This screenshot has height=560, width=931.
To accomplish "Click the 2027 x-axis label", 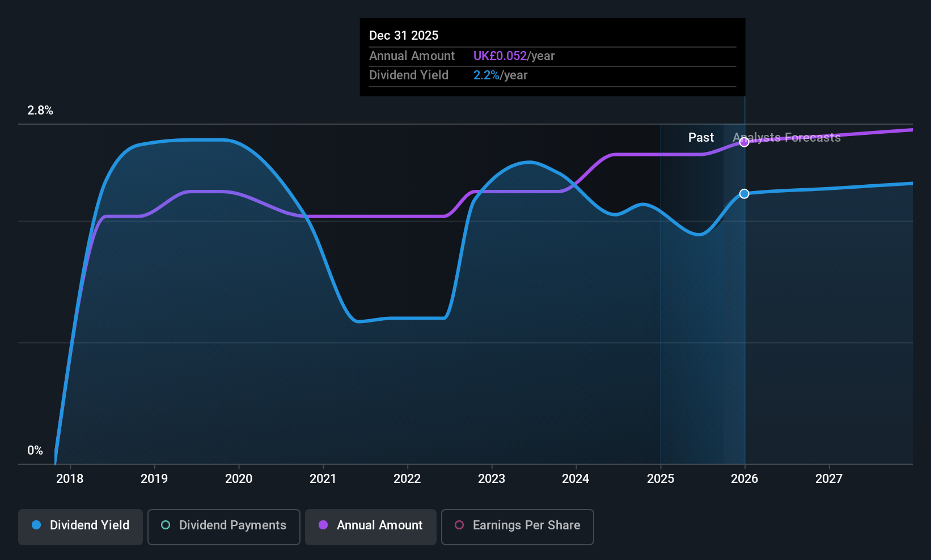I will 829,479.
